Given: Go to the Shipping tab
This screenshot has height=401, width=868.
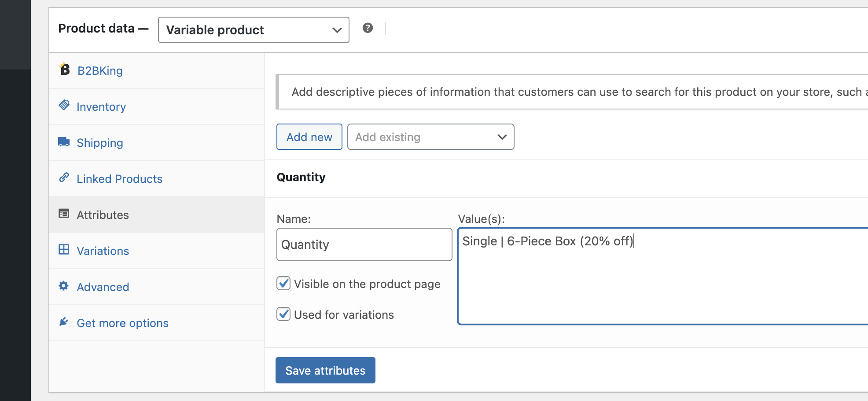Looking at the screenshot, I should coord(157,143).
